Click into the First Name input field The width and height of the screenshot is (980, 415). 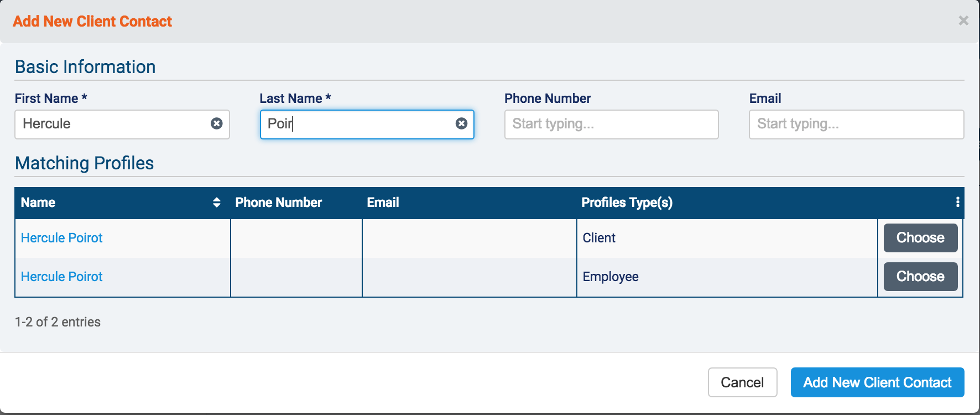111,124
